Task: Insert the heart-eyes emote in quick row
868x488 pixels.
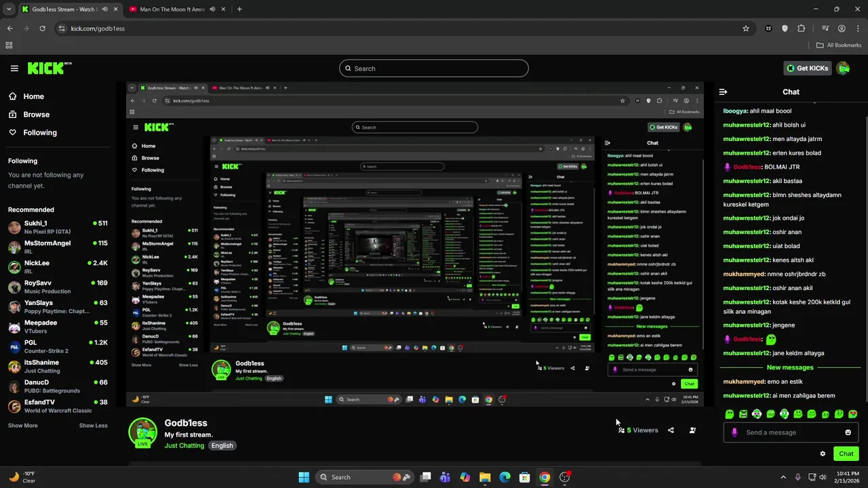Action: tap(852, 414)
